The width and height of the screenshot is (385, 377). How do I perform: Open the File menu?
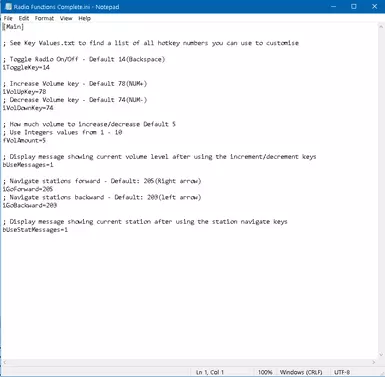click(x=8, y=18)
